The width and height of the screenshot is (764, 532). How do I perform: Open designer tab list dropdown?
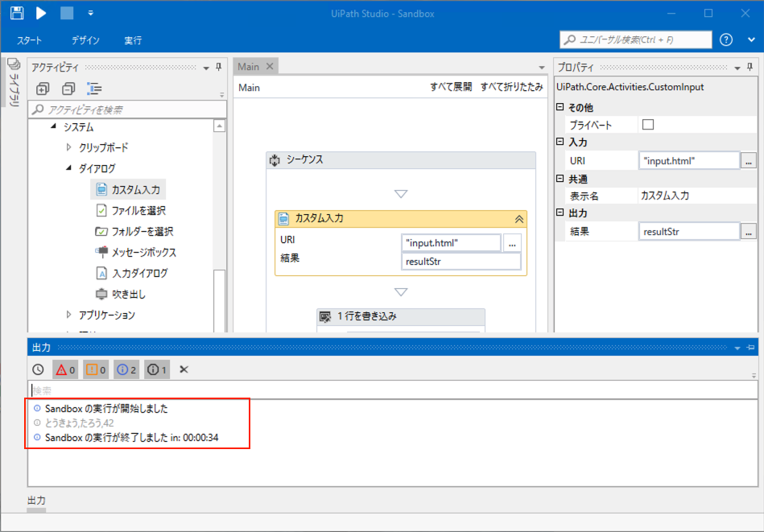click(542, 68)
